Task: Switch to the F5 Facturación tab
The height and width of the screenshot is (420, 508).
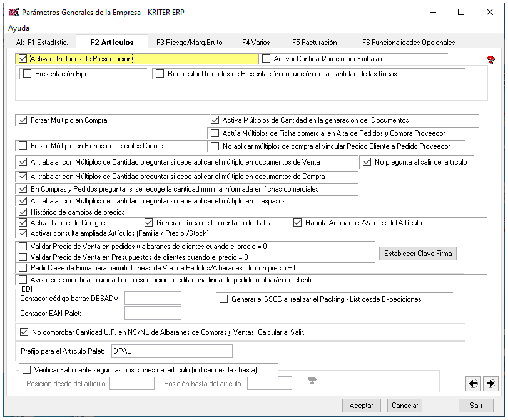Action: click(x=314, y=43)
